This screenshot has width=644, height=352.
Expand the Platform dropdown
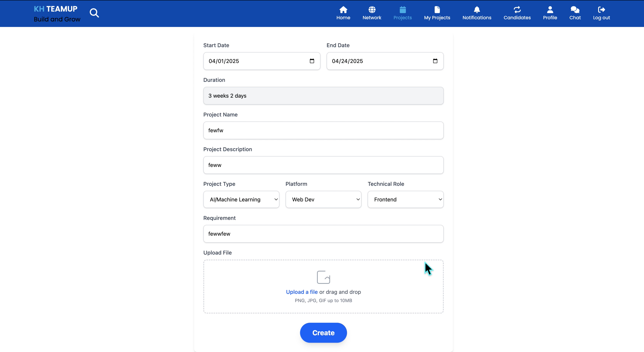tap(323, 199)
